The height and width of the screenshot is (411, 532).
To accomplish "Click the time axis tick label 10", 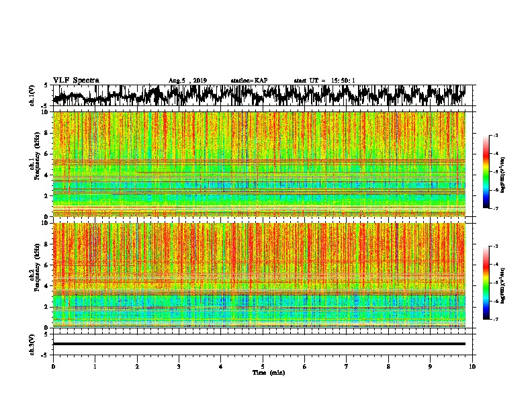I will [x=472, y=367].
